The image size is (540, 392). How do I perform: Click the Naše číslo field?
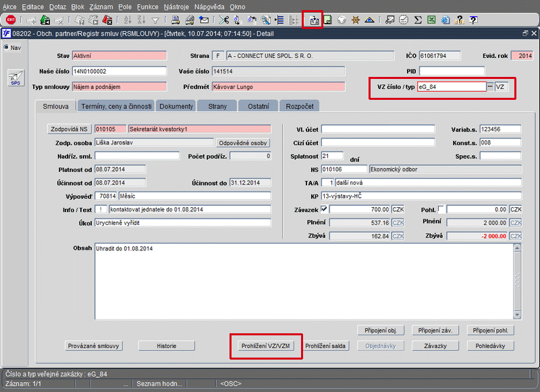pos(119,72)
